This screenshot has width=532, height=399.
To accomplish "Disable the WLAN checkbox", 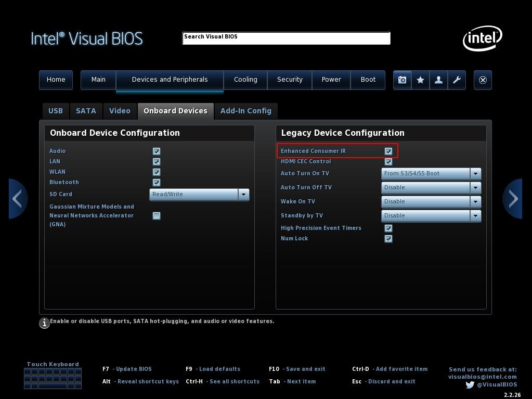I will click(x=157, y=172).
